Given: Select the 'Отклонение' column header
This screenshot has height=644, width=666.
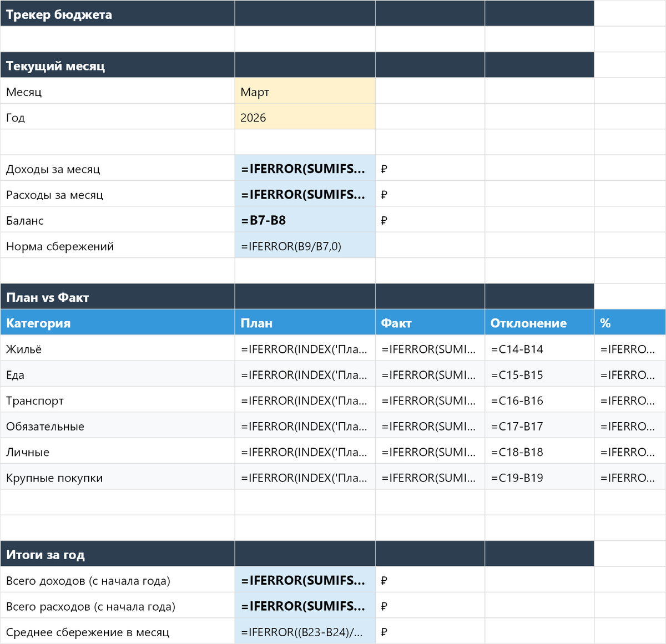Looking at the screenshot, I should [x=539, y=323].
